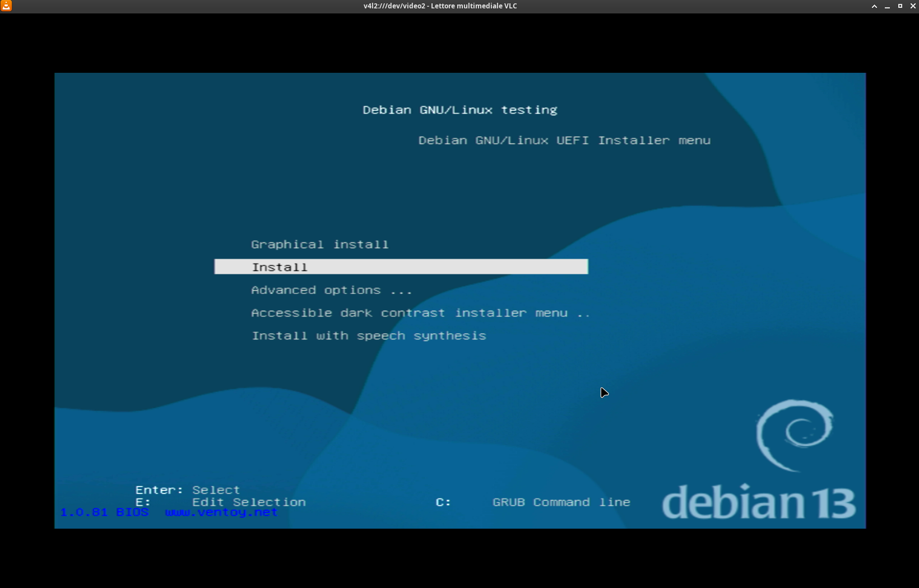The height and width of the screenshot is (588, 919).
Task: Click the VLC window title text
Action: pos(440,6)
